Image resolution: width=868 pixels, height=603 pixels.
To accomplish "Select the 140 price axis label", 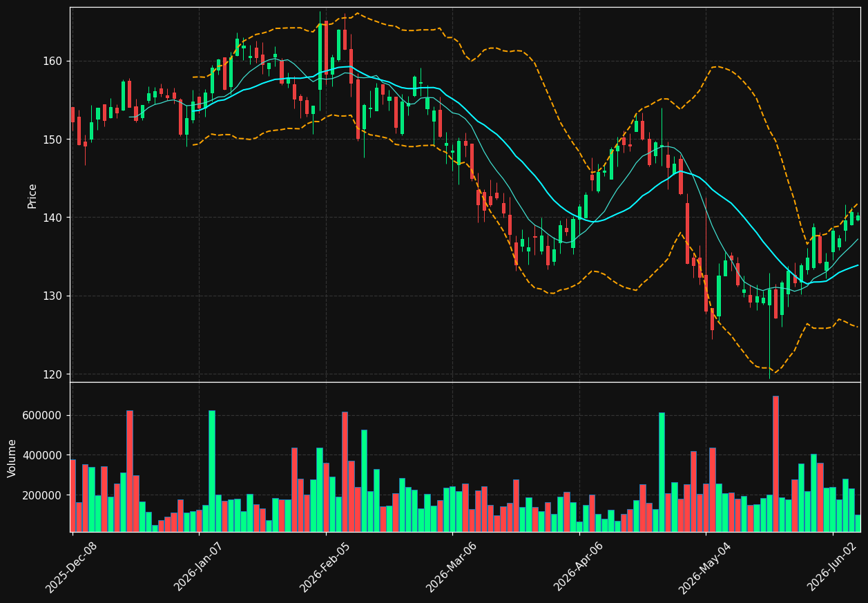I will pyautogui.click(x=52, y=218).
